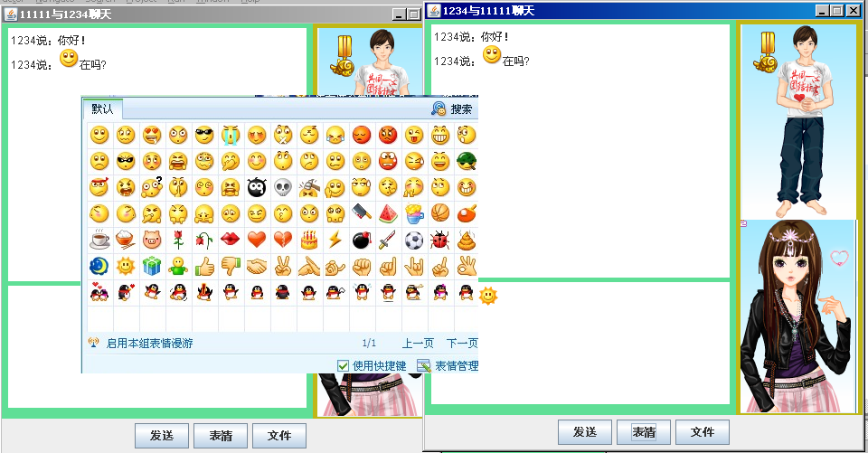This screenshot has width=868, height=453.
Task: Insert the thumbs-up emoji
Action: click(x=204, y=267)
